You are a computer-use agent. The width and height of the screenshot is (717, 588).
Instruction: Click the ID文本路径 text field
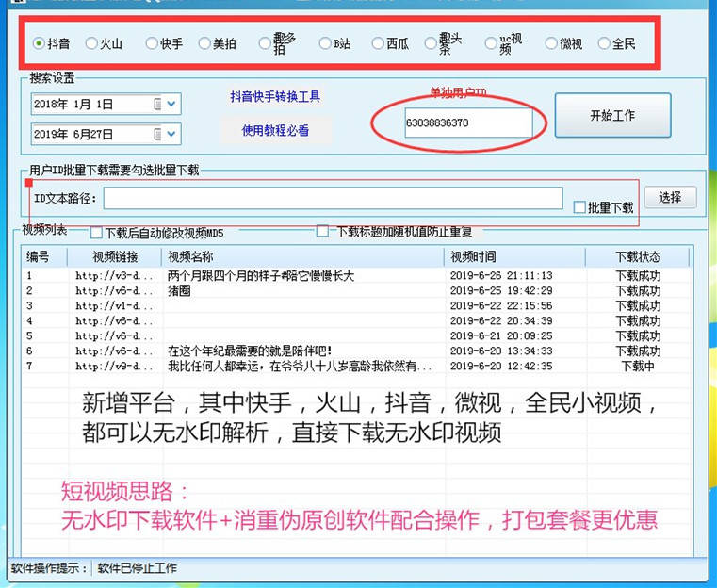click(334, 198)
